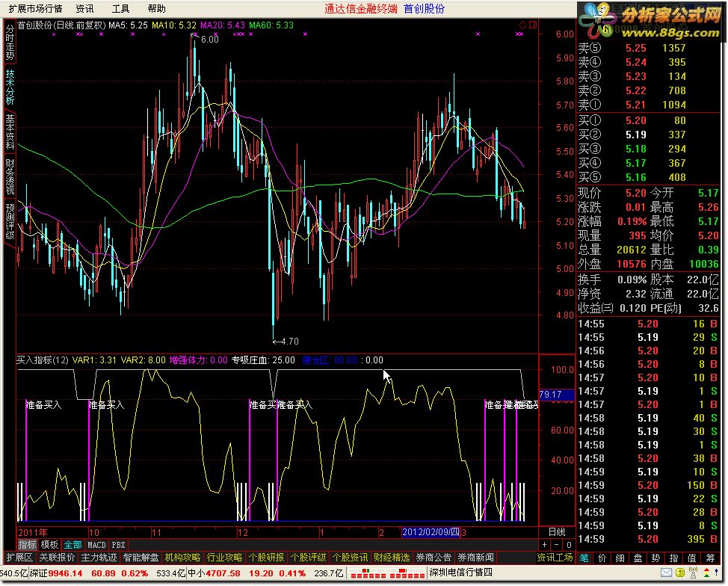
Task: Select the 价 tab in quote panel
Action: pyautogui.click(x=602, y=558)
